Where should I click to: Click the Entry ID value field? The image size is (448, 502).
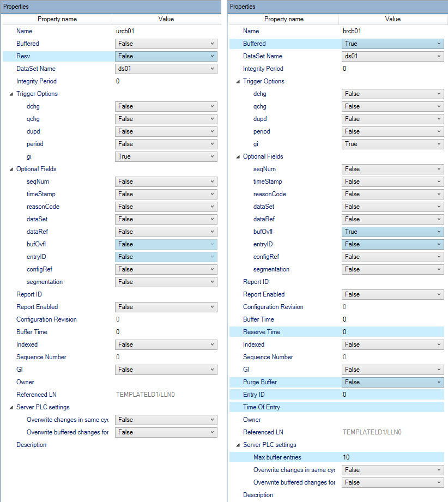(392, 395)
